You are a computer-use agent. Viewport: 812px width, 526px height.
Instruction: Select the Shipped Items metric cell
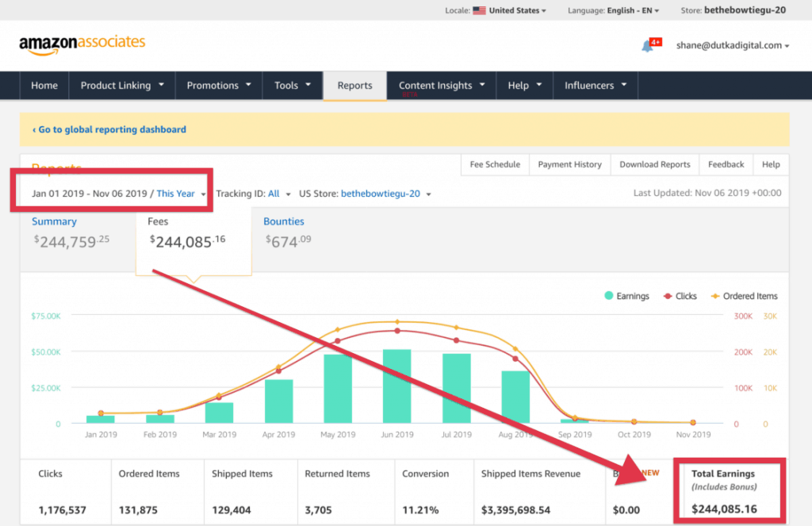[x=251, y=492]
